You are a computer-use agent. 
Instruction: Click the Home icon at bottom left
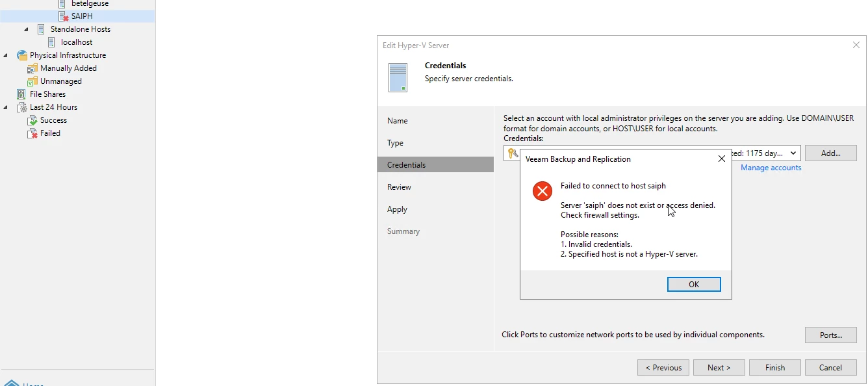pyautogui.click(x=10, y=383)
